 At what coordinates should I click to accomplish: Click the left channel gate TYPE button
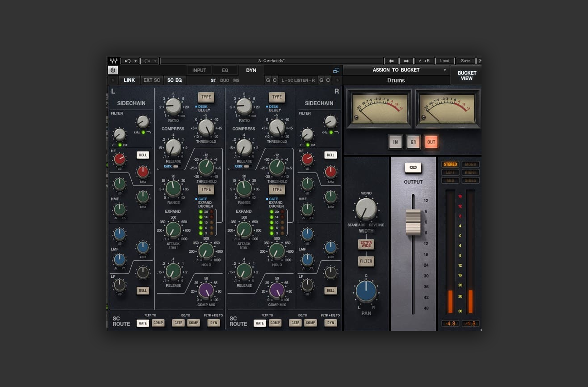coord(206,189)
